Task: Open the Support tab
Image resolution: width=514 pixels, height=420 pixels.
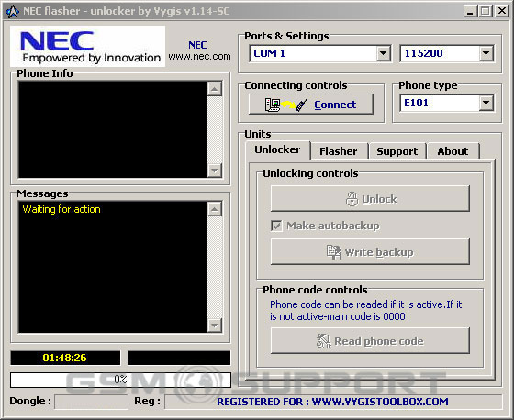Action: point(397,151)
